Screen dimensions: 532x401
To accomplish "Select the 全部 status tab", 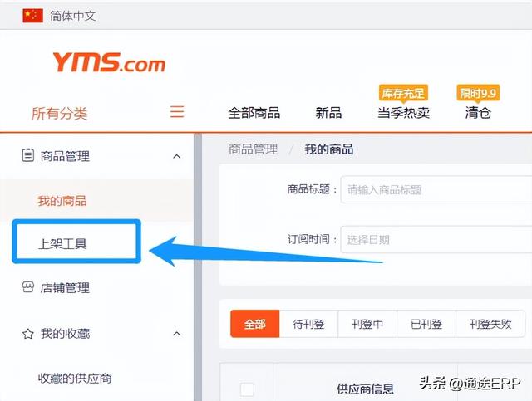I will 255,324.
